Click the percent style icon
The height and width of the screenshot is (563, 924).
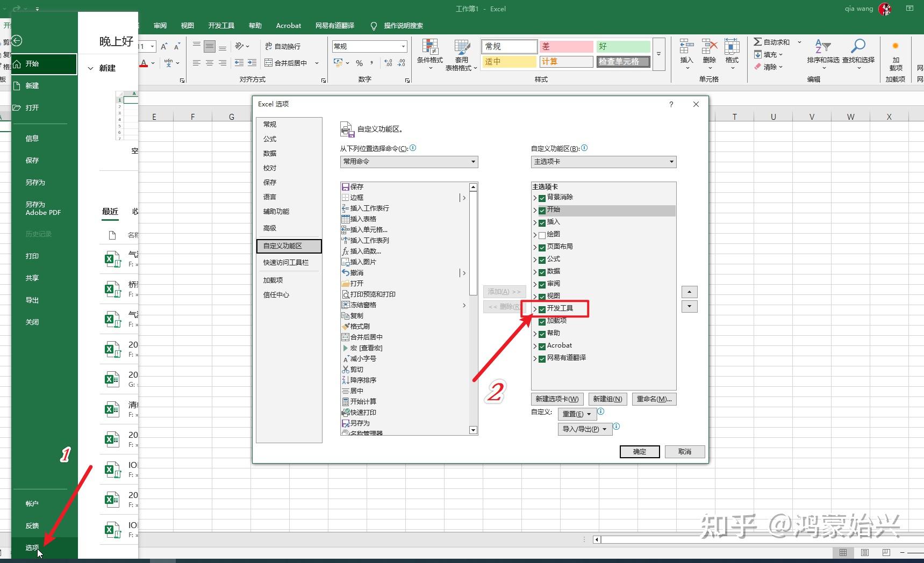pos(359,63)
